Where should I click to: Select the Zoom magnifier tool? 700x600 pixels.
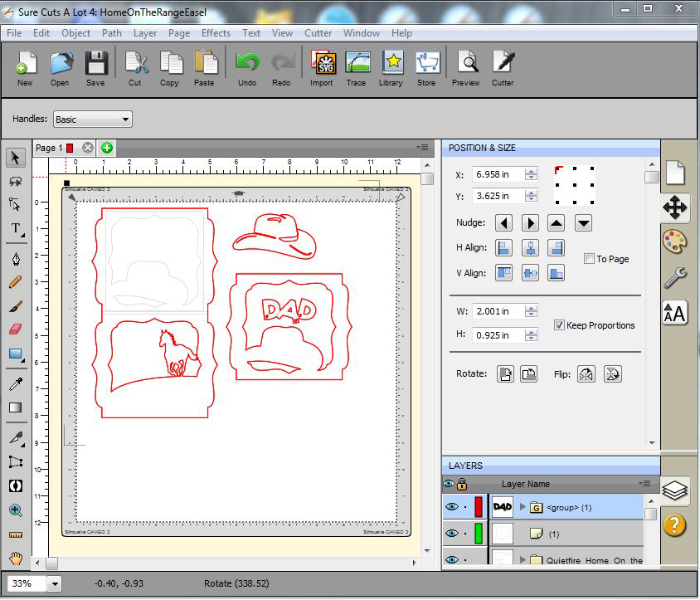click(15, 510)
